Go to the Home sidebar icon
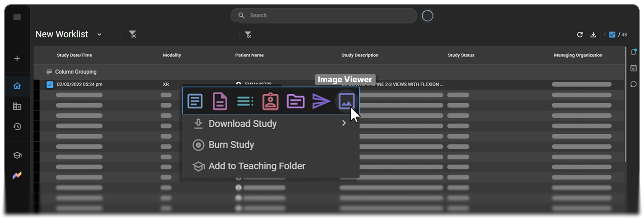This screenshot has height=219, width=644. tap(17, 86)
